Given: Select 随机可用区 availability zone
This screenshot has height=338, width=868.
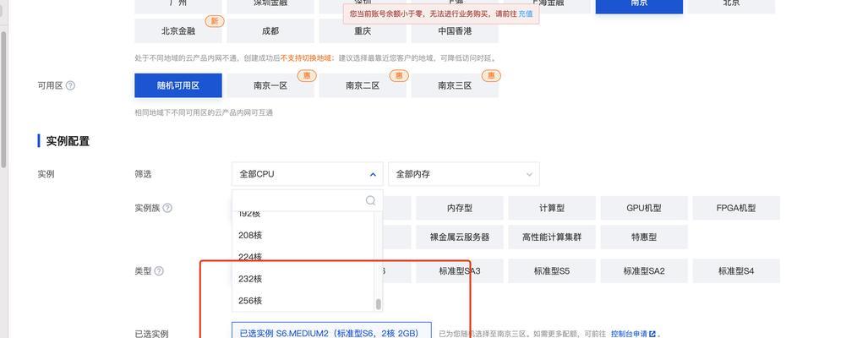Looking at the screenshot, I should click(x=178, y=85).
